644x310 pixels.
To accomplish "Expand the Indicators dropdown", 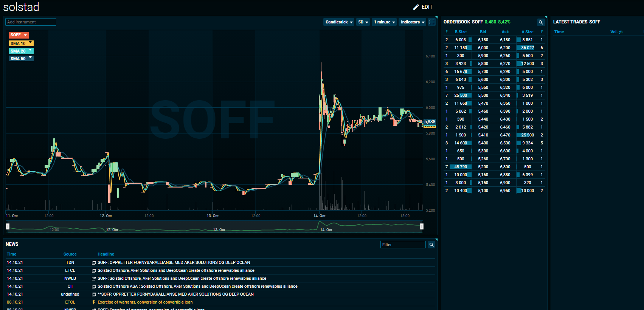I will [x=413, y=22].
